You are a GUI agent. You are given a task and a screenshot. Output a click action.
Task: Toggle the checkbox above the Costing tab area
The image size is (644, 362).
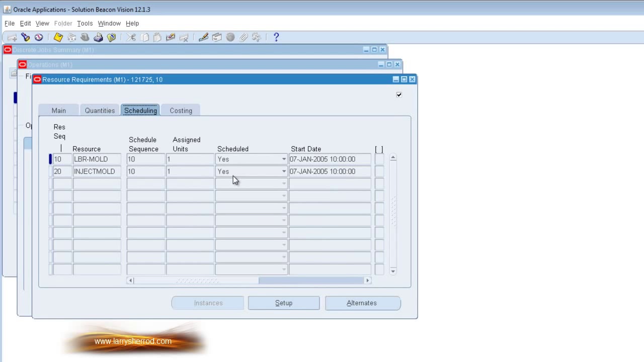coord(399,95)
